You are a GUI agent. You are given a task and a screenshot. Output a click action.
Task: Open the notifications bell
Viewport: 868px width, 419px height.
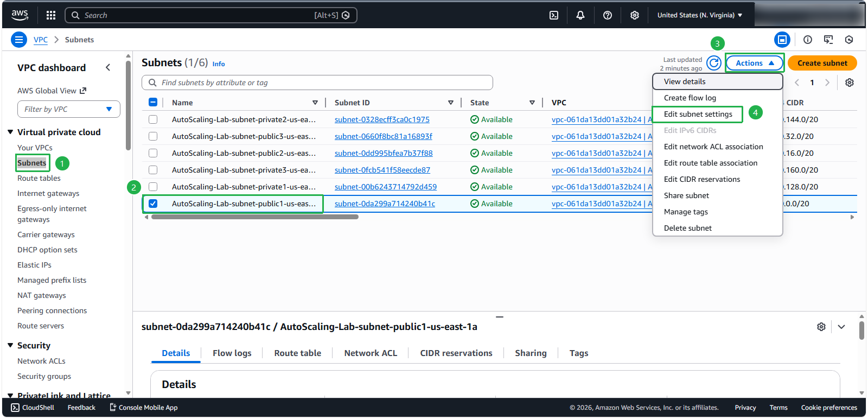click(580, 15)
